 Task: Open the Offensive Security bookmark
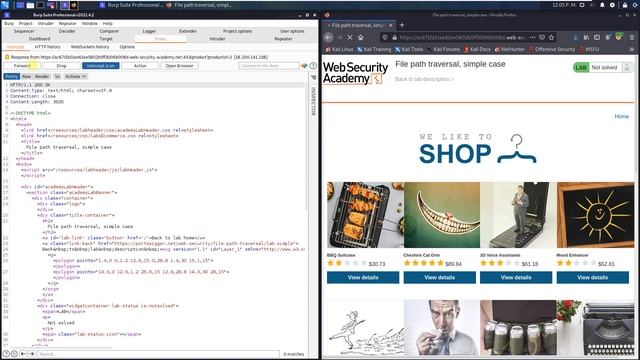click(x=551, y=49)
